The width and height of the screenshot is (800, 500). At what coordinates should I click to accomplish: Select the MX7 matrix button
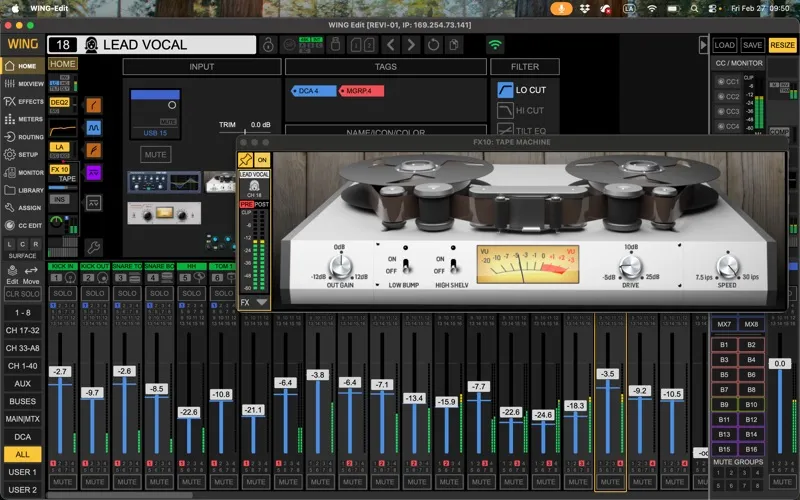click(724, 324)
